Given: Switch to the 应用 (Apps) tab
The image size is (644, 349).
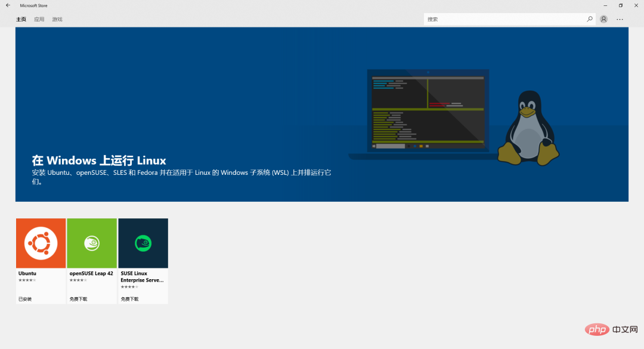Looking at the screenshot, I should coord(39,18).
